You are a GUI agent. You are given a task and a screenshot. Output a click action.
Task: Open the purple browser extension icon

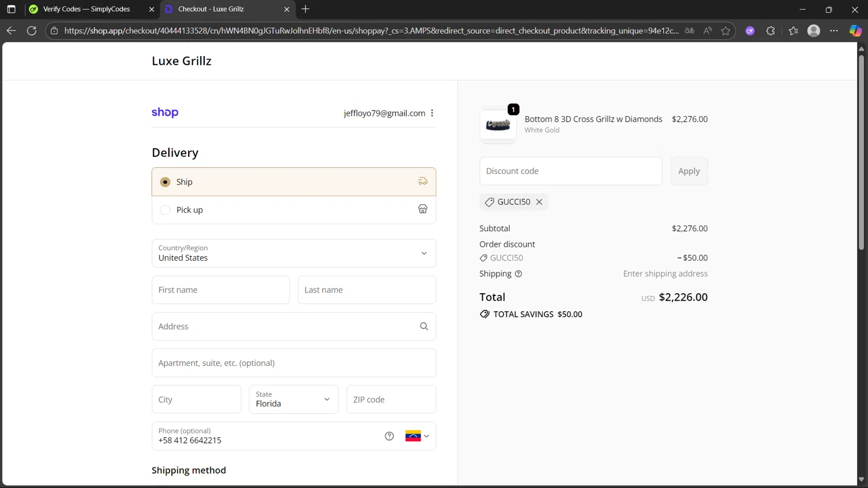(x=750, y=31)
